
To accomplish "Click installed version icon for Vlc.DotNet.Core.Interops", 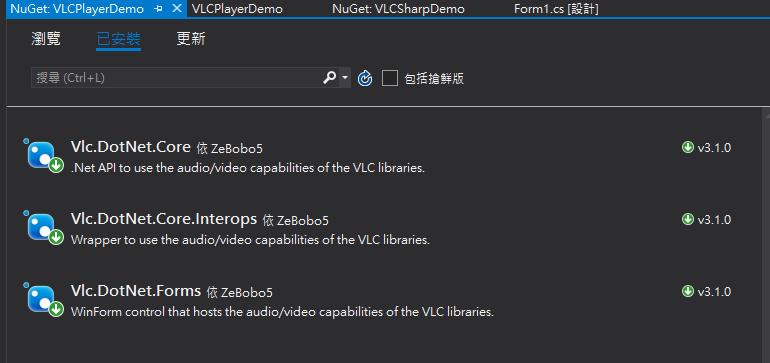I will [x=688, y=220].
